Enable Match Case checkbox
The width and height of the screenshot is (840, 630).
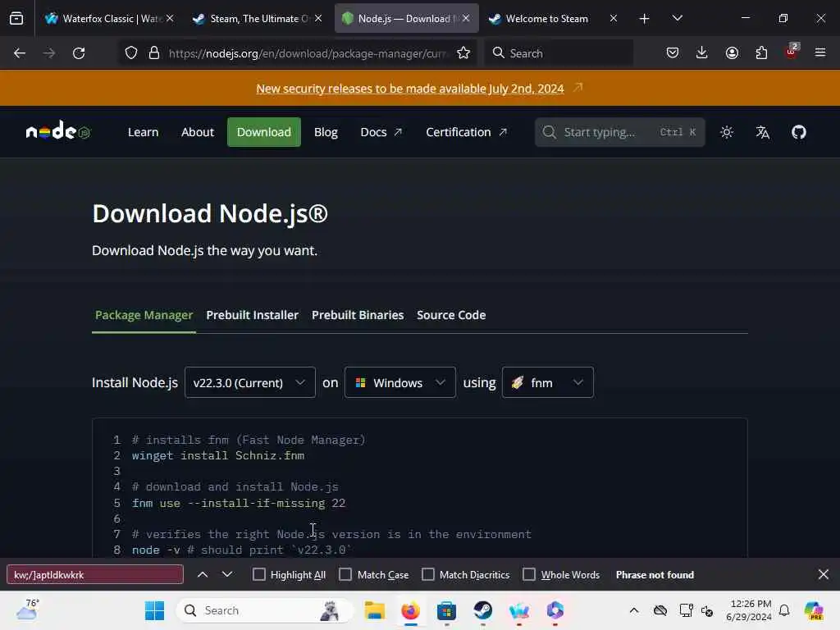pyautogui.click(x=345, y=575)
